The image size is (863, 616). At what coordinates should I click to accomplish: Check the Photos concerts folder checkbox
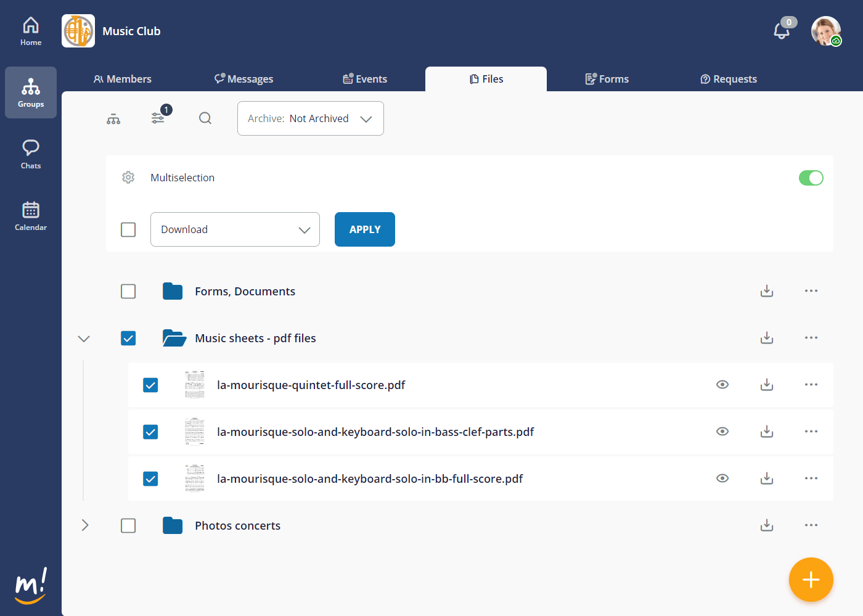(x=128, y=525)
